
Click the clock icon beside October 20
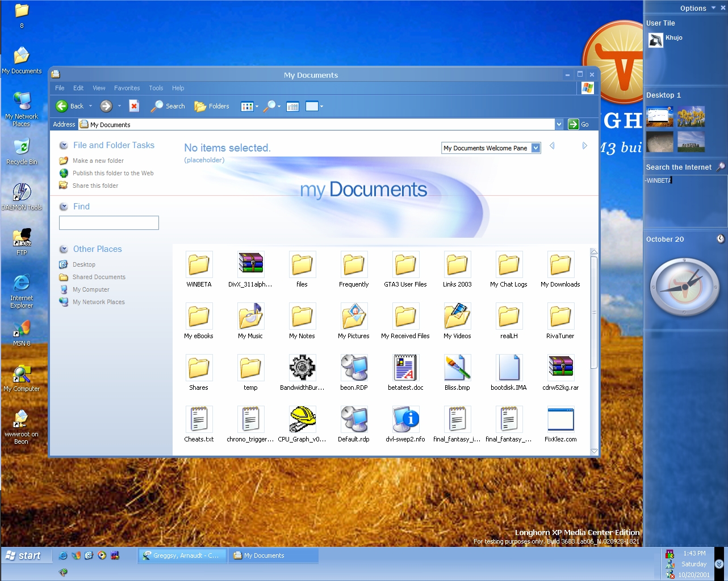pyautogui.click(x=720, y=239)
